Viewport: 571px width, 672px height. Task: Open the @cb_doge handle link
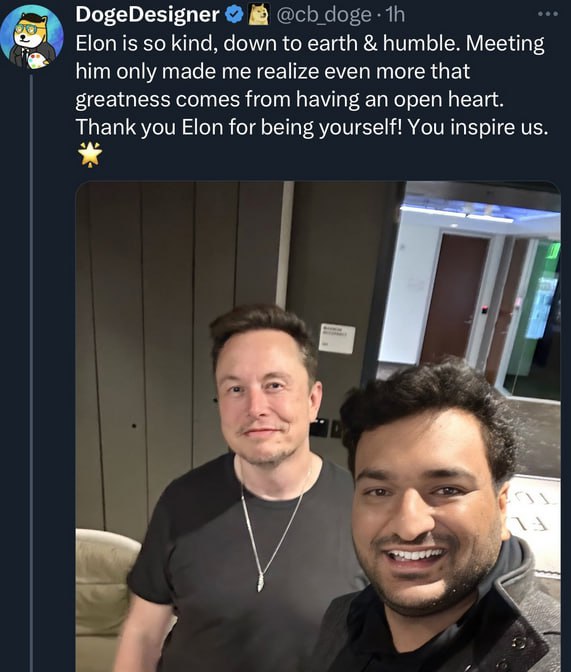point(324,15)
